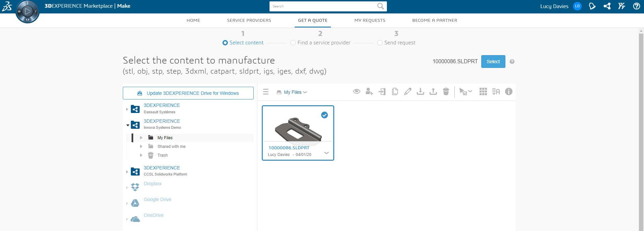The width and height of the screenshot is (644, 231).
Task: Open the BECOME A PARTNER tab
Action: tap(435, 20)
